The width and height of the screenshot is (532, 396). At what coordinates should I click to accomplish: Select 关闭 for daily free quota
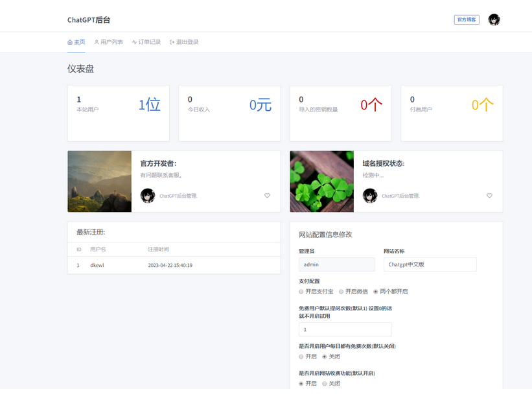(325, 356)
